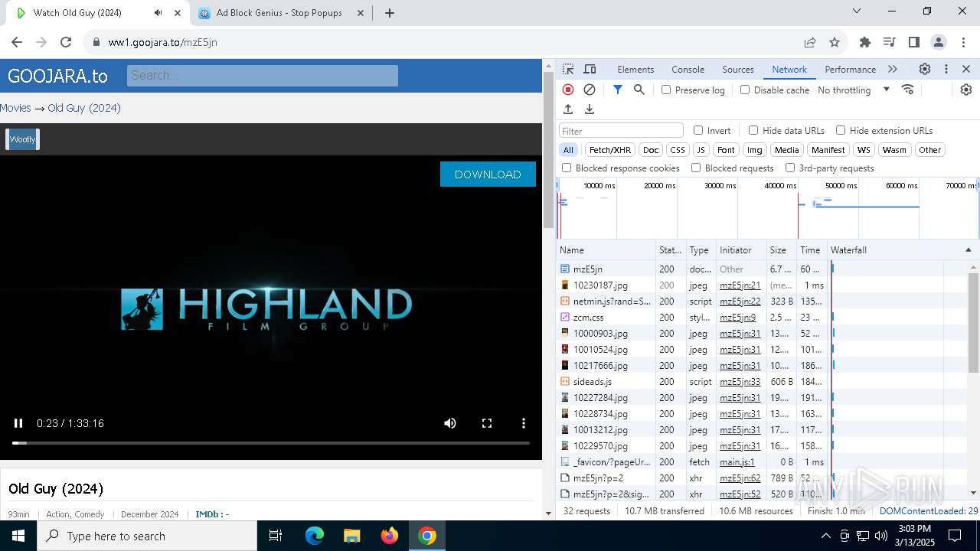Select the Wootly server button
Screen dimensions: 980x551
coord(22,139)
